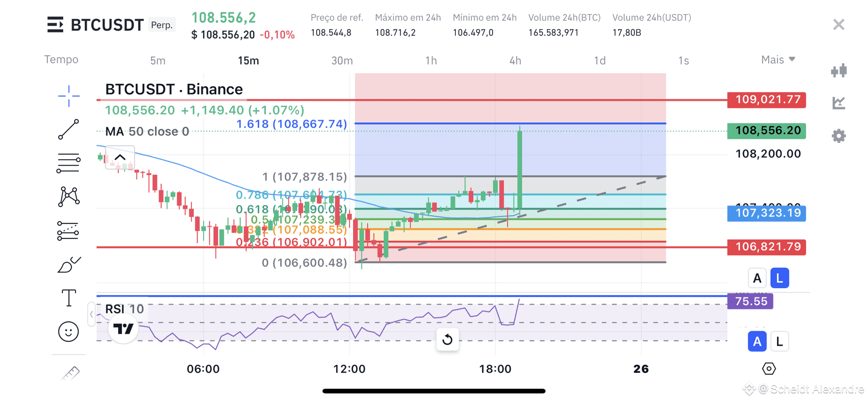Click the Volume 24h(USDT) value 17,80B
This screenshot has height=401, width=868.
point(627,33)
